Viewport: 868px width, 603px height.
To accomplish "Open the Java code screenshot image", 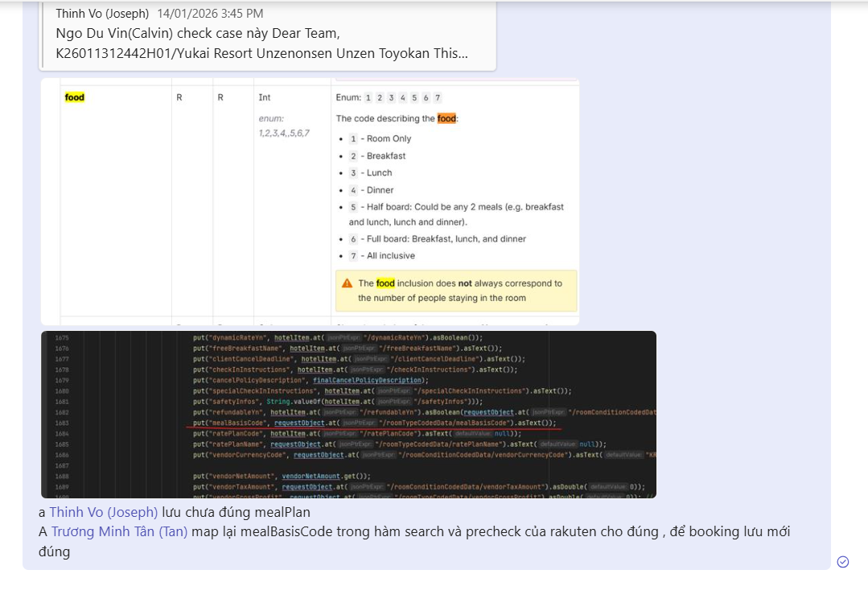I will click(348, 415).
